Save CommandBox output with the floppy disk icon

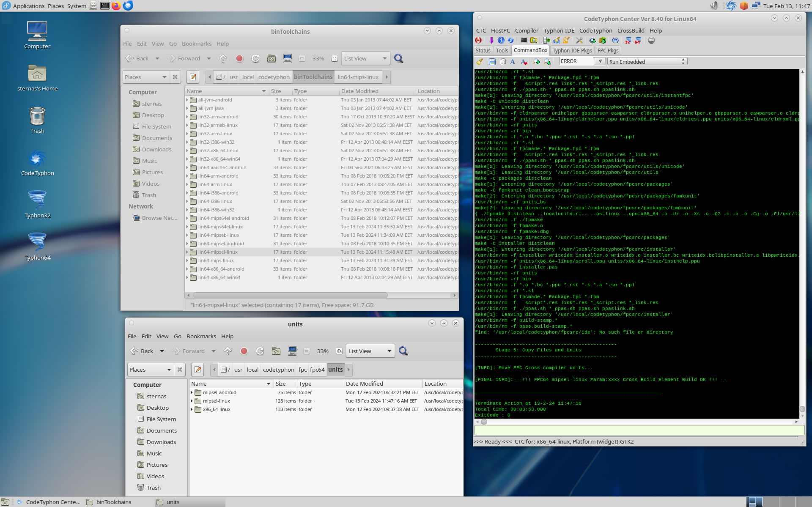click(x=492, y=62)
